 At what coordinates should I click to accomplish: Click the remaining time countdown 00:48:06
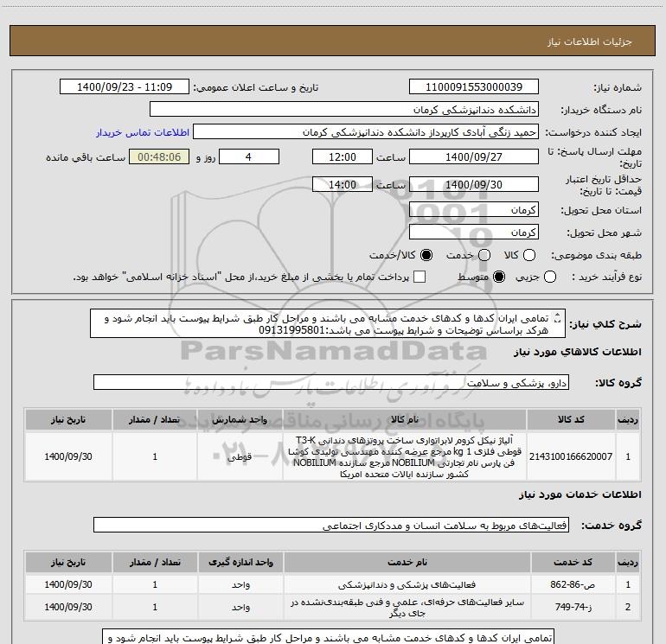(159, 156)
